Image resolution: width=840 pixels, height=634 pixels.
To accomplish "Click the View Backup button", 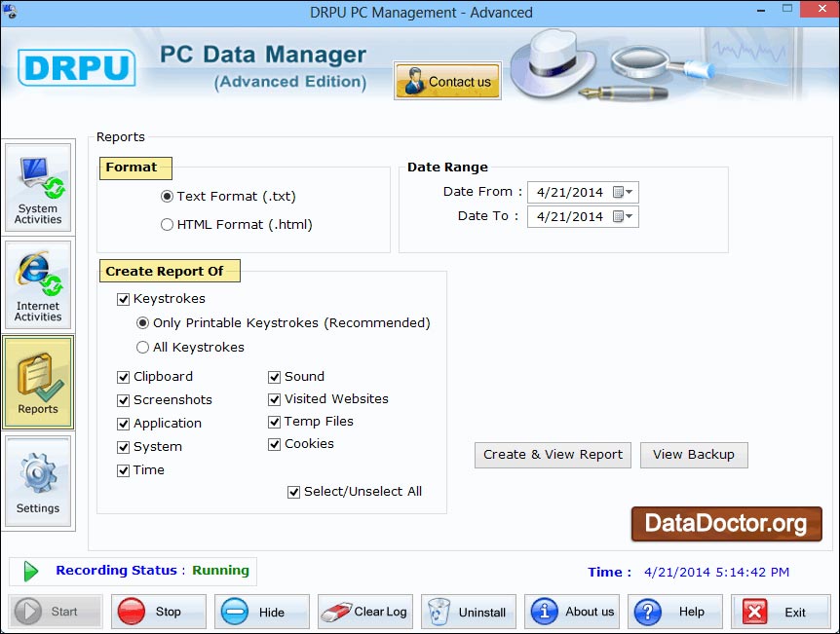I will pyautogui.click(x=694, y=455).
